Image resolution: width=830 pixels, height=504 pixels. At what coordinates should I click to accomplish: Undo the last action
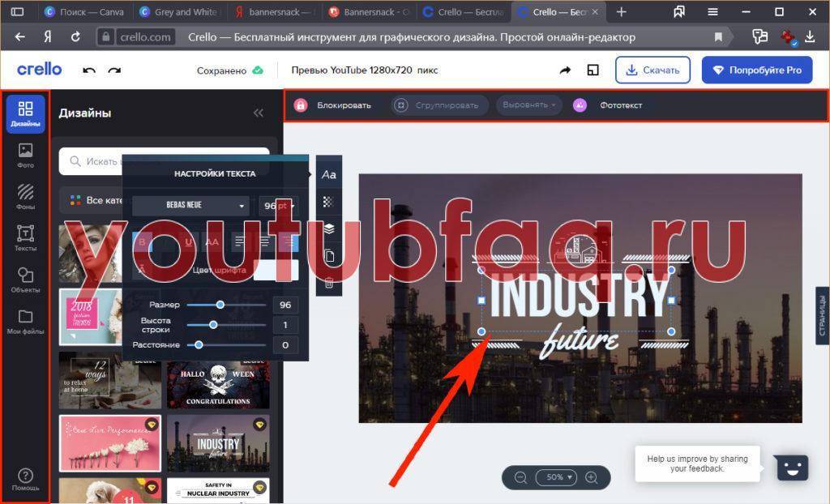pyautogui.click(x=89, y=70)
